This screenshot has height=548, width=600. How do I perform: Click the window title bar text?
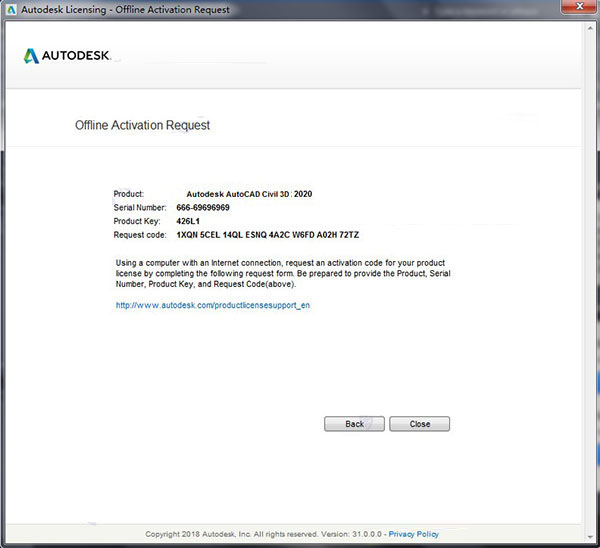[125, 10]
